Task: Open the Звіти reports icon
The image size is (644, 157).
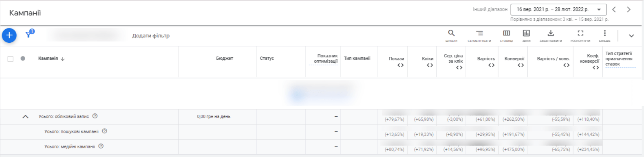Action: pyautogui.click(x=526, y=35)
